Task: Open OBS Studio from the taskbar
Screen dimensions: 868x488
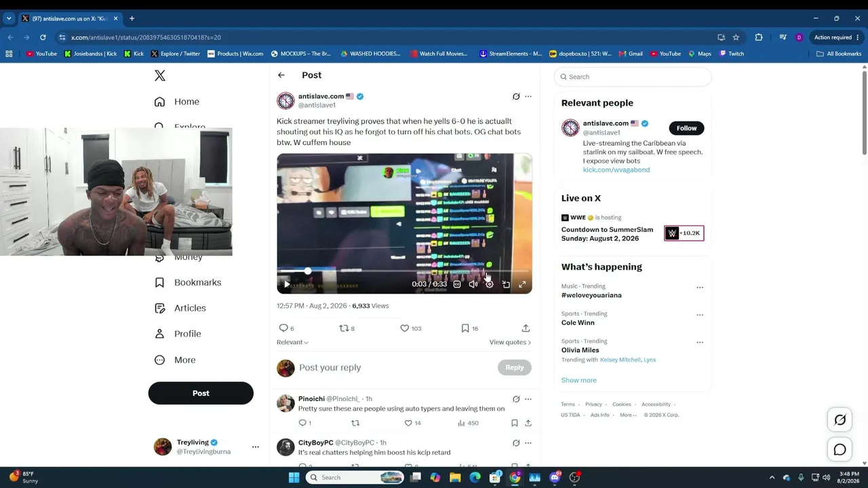Action: pyautogui.click(x=575, y=477)
